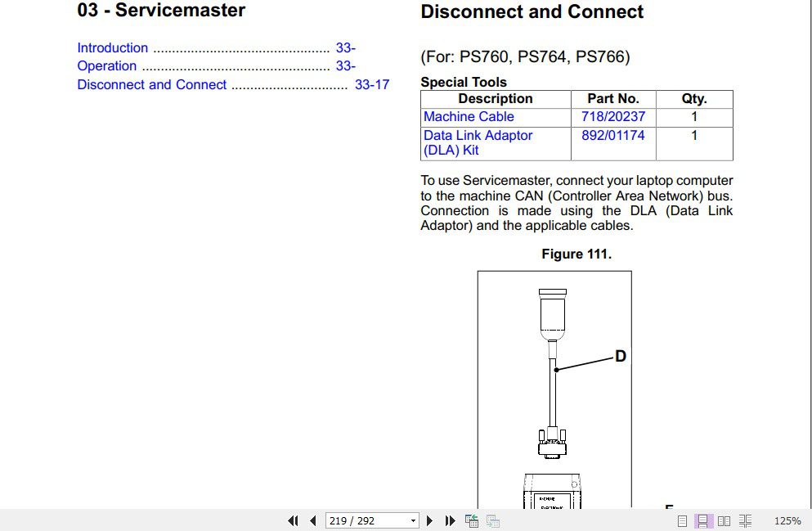The image size is (812, 531).
Task: Click the 33-17 page reference
Action: 372,84
